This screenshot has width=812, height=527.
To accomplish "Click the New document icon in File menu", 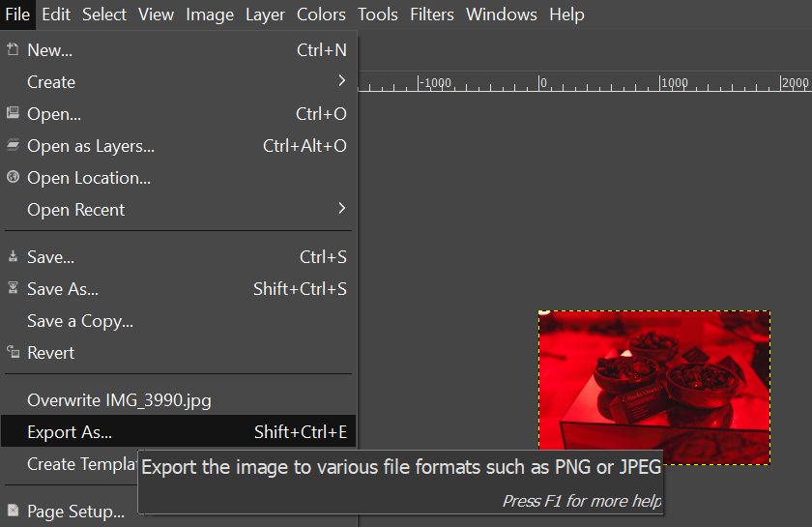I will coord(13,50).
